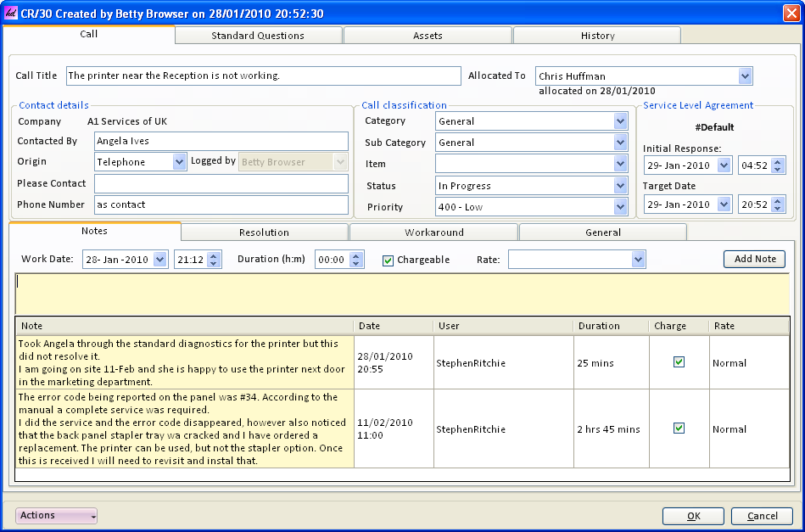The image size is (805, 532).
Task: Open the Origin dropdown
Action: pos(179,162)
